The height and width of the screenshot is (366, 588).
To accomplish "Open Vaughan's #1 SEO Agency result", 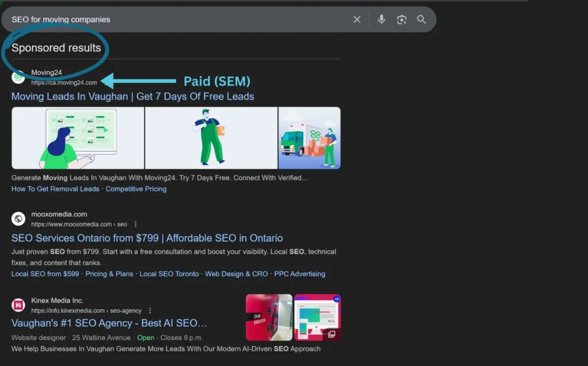I will coord(109,323).
